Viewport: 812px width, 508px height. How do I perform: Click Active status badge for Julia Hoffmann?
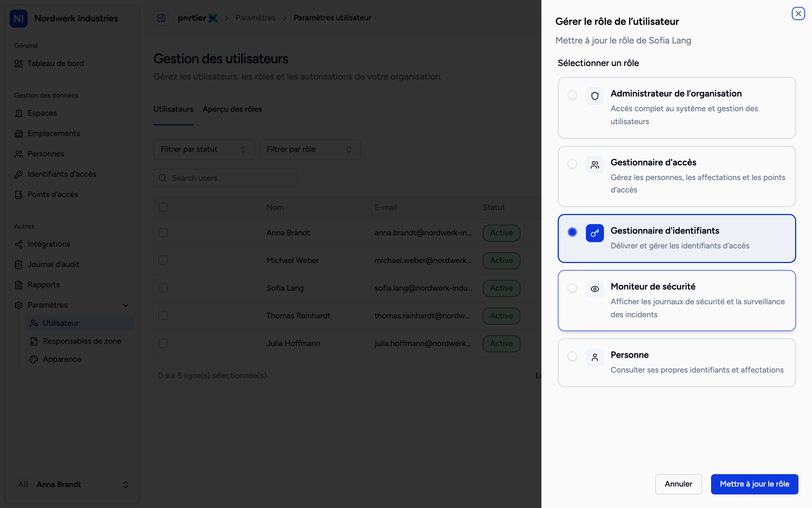point(501,343)
